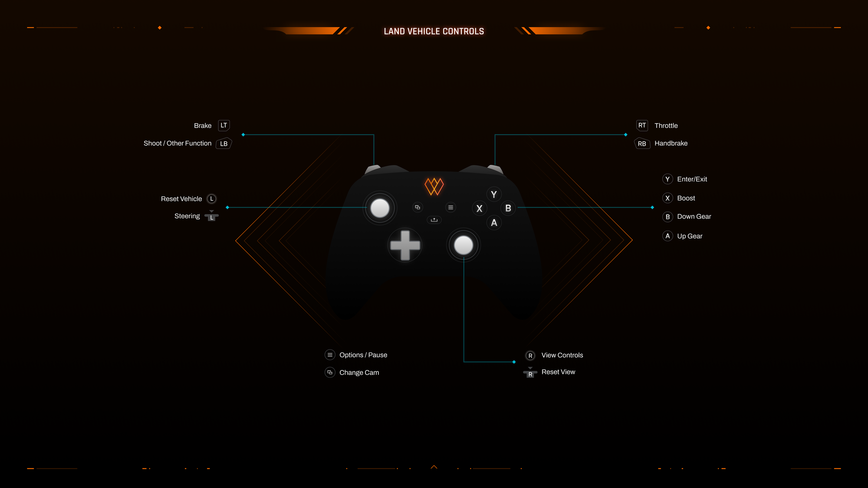
Task: Select the LT Brake trigger icon
Action: pos(224,125)
